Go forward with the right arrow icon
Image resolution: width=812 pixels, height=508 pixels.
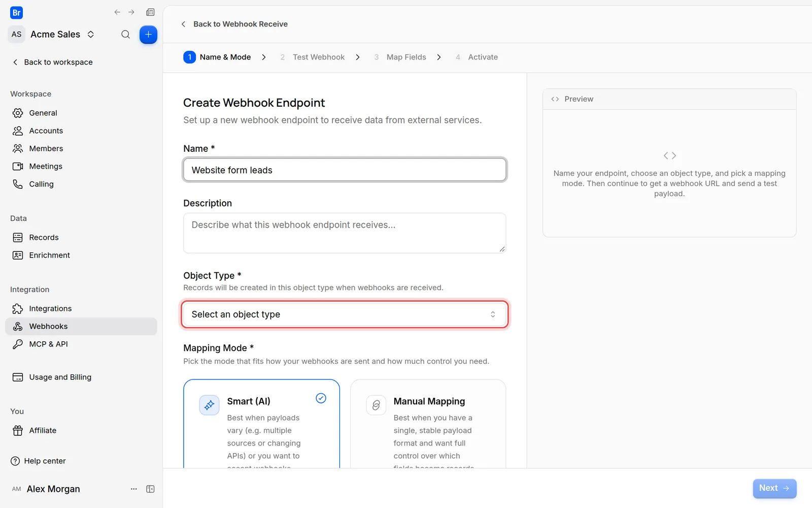pos(131,12)
